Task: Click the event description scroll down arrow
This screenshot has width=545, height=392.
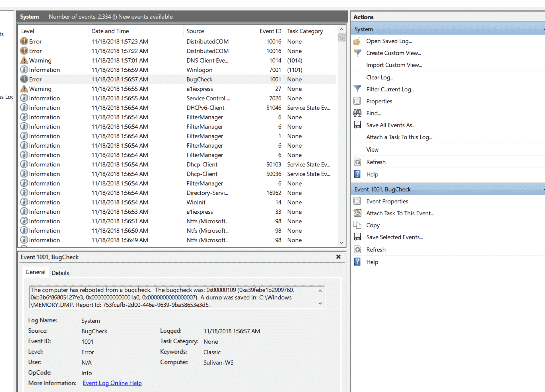Action: [x=320, y=304]
